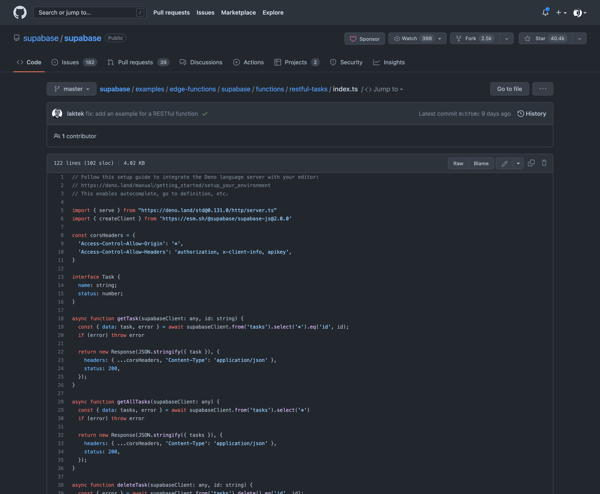
Task: Click the examples breadcrumb link
Action: pyautogui.click(x=150, y=89)
